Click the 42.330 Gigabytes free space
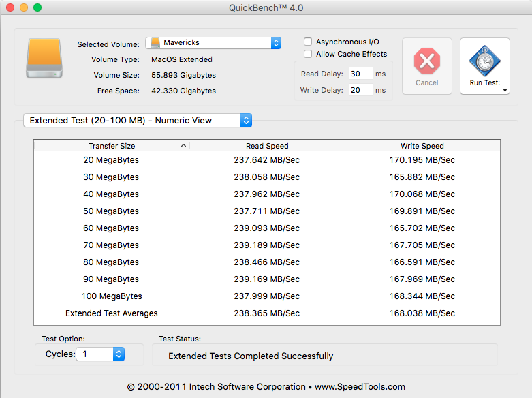Screen dimensions: 532x398 pos(183,91)
